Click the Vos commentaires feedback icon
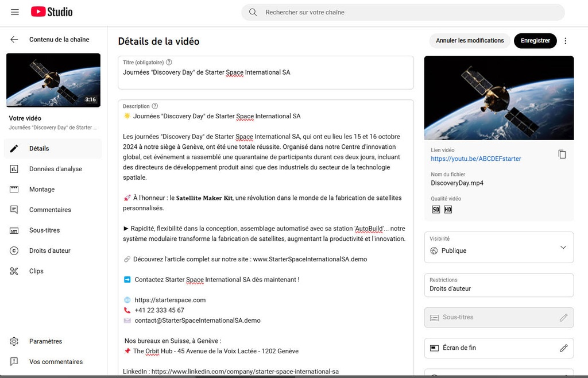Image resolution: width=588 pixels, height=378 pixels. [x=14, y=361]
